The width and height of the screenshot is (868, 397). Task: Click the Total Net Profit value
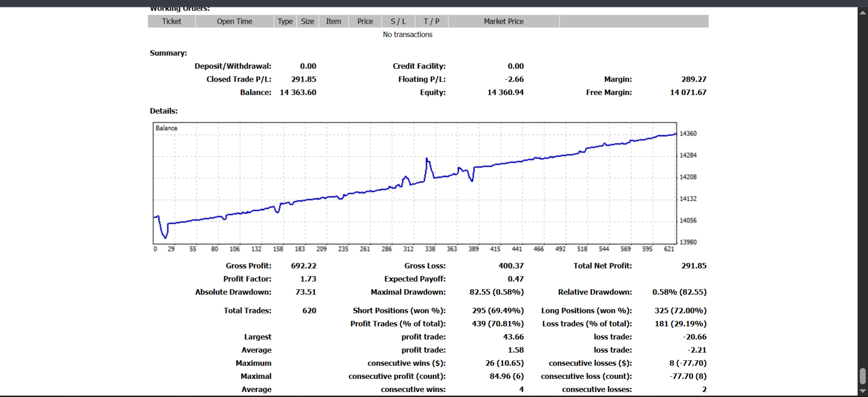click(694, 266)
